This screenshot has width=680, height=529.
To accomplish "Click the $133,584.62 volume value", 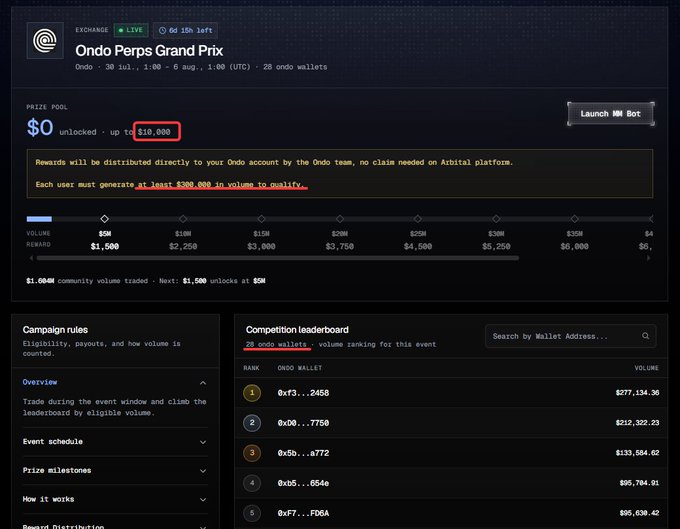I will (x=637, y=453).
